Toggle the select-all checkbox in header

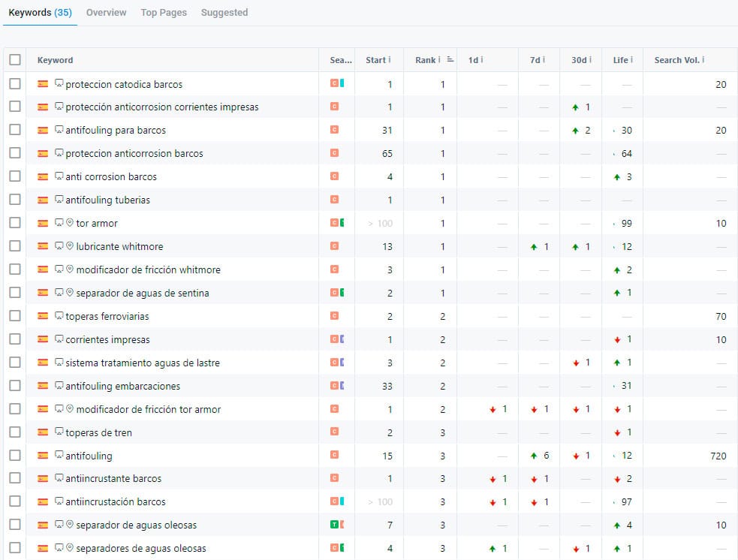pyautogui.click(x=15, y=60)
